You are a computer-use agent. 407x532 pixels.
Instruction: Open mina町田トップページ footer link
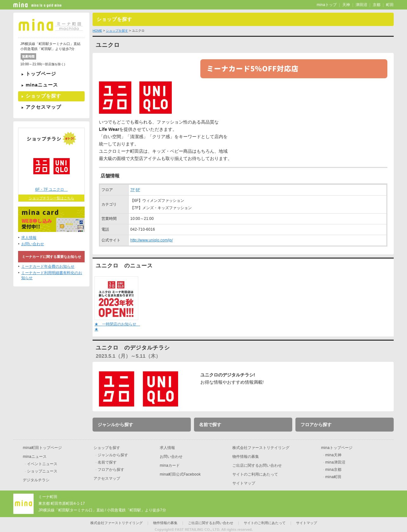42,448
